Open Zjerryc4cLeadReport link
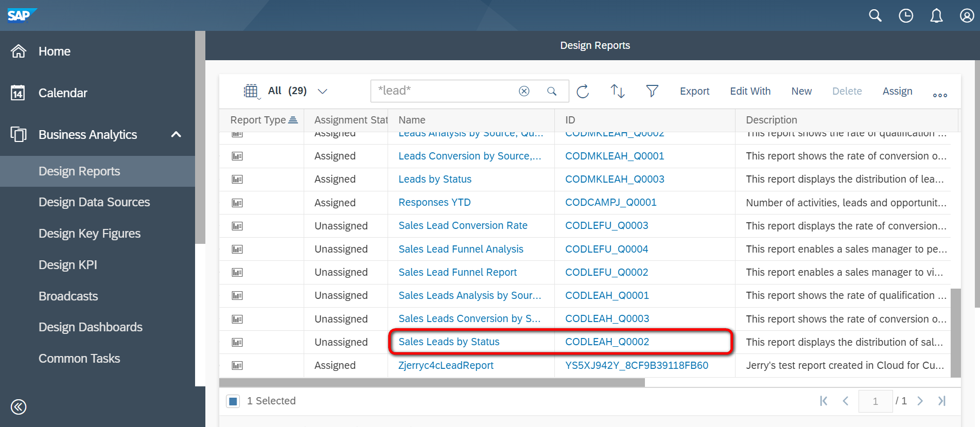 pos(446,365)
